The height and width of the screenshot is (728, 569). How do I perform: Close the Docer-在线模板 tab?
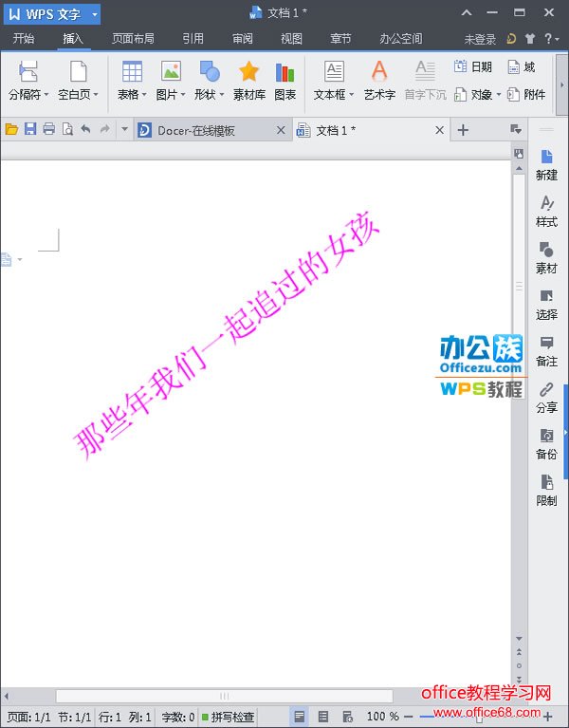click(x=281, y=130)
